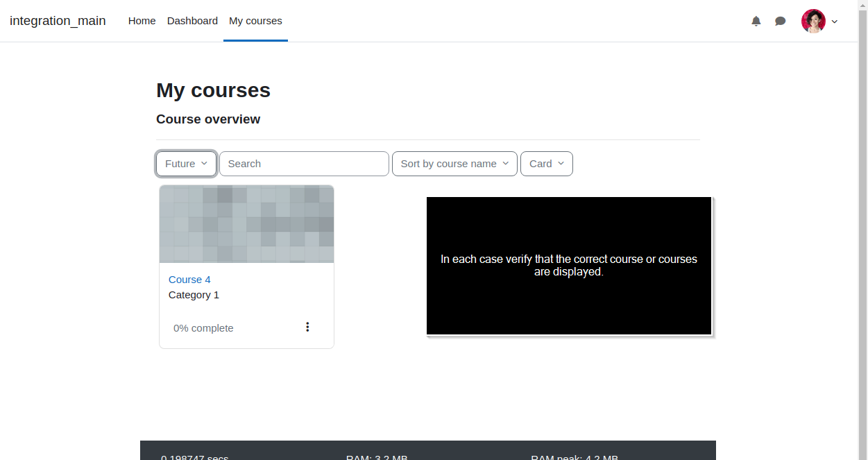
Task: Open the Sort by course name dropdown
Action: point(454,164)
